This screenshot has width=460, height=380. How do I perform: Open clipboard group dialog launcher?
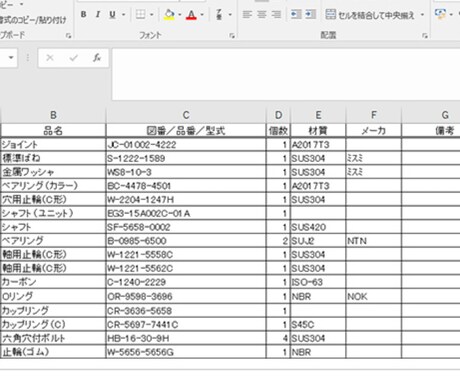[68, 36]
